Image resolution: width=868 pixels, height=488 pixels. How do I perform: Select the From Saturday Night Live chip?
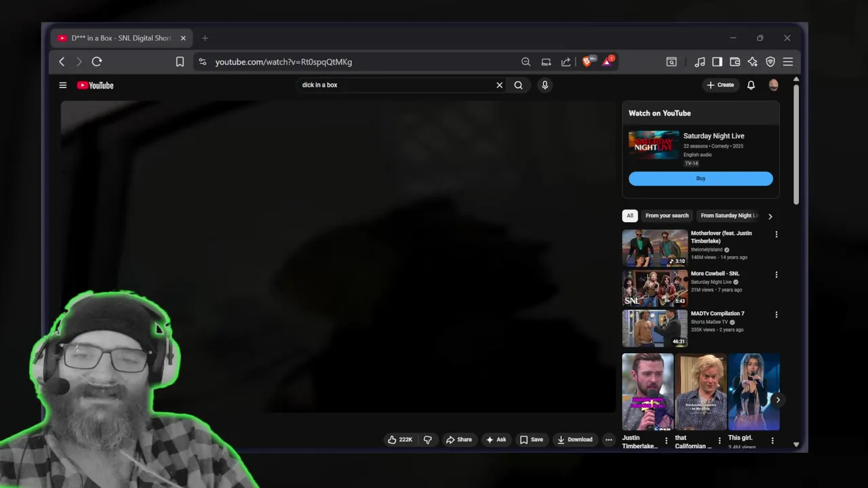[x=729, y=216]
